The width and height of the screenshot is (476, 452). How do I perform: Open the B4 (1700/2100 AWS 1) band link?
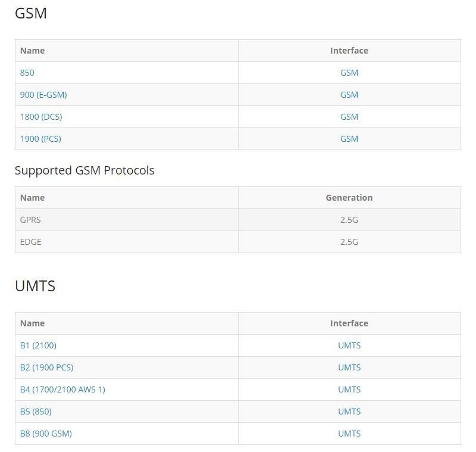62,389
